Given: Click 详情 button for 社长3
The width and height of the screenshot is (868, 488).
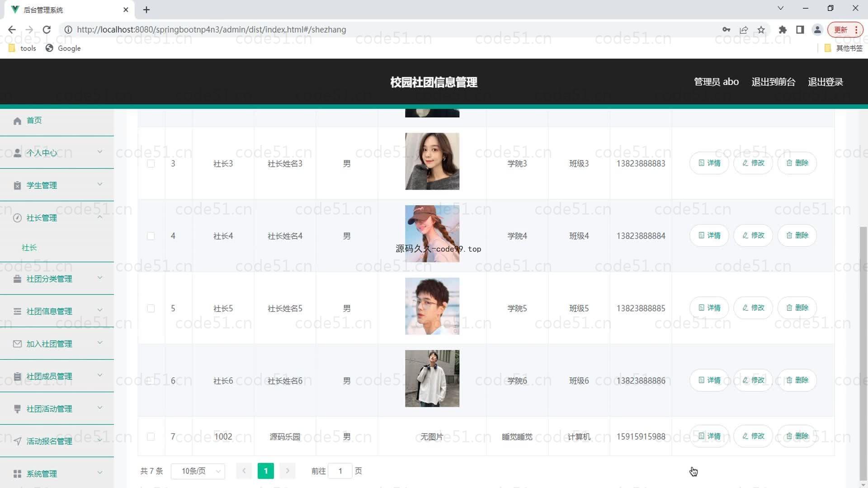Looking at the screenshot, I should [x=709, y=163].
